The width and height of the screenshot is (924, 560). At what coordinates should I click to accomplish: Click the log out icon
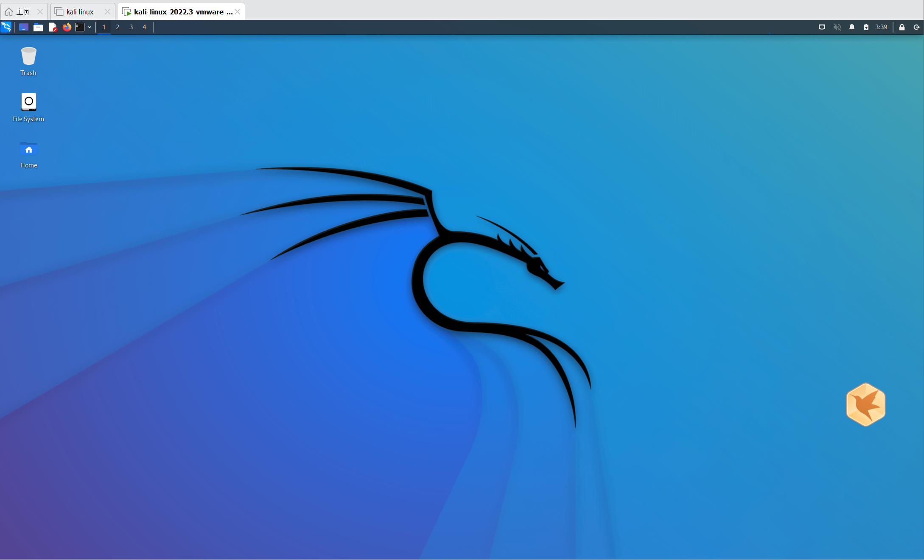[916, 27]
